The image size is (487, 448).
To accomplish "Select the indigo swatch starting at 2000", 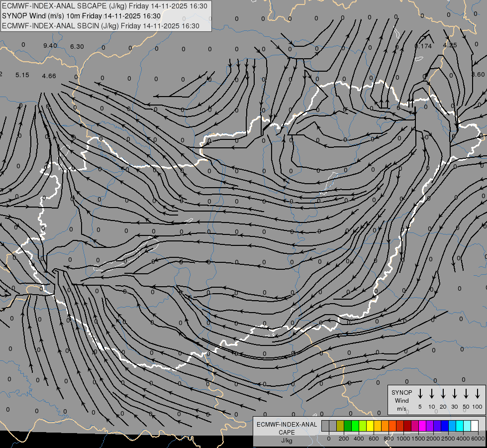I will click(x=437, y=426).
